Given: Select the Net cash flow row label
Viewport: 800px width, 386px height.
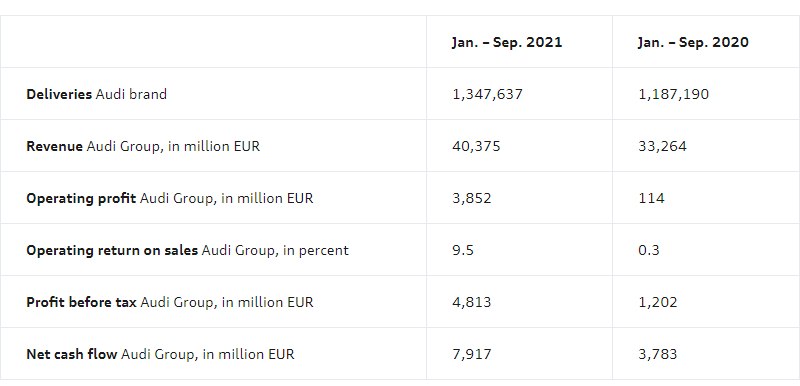Looking at the screenshot, I should point(160,354).
